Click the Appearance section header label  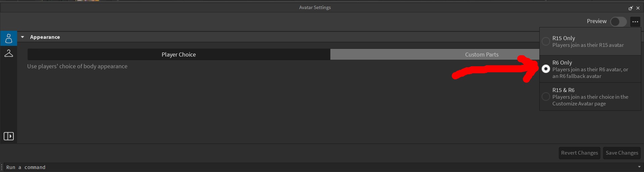[x=45, y=37]
